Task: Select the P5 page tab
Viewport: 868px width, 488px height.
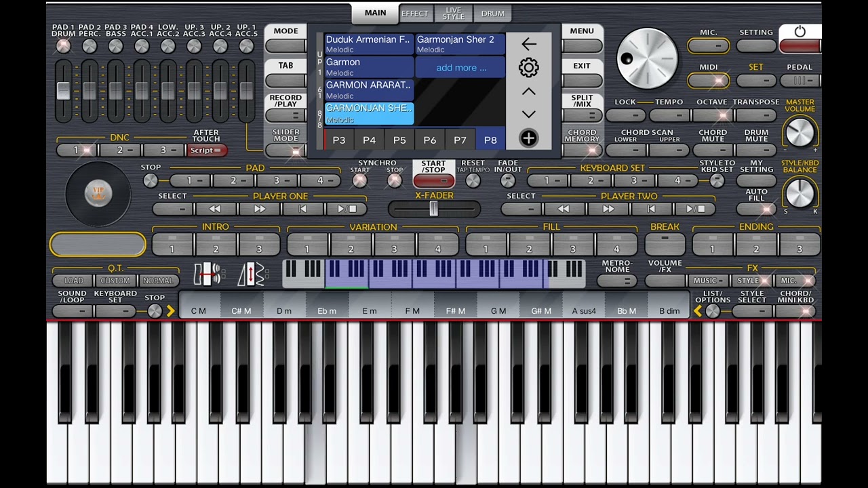Action: click(x=399, y=140)
